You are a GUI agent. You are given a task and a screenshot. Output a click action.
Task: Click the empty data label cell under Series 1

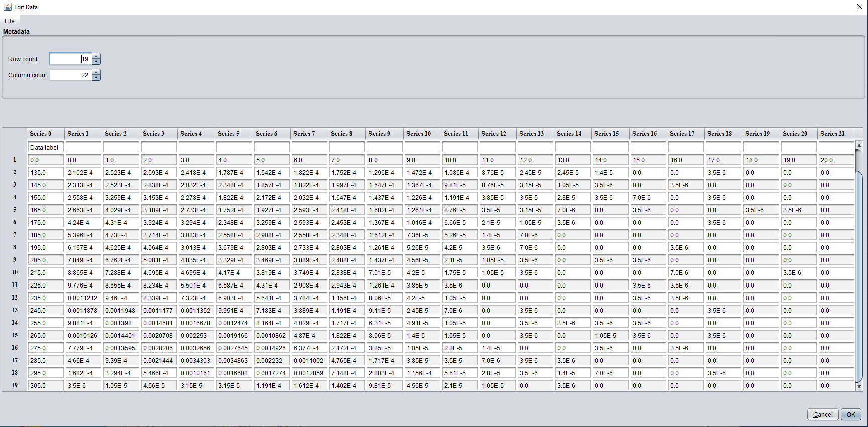coord(83,148)
